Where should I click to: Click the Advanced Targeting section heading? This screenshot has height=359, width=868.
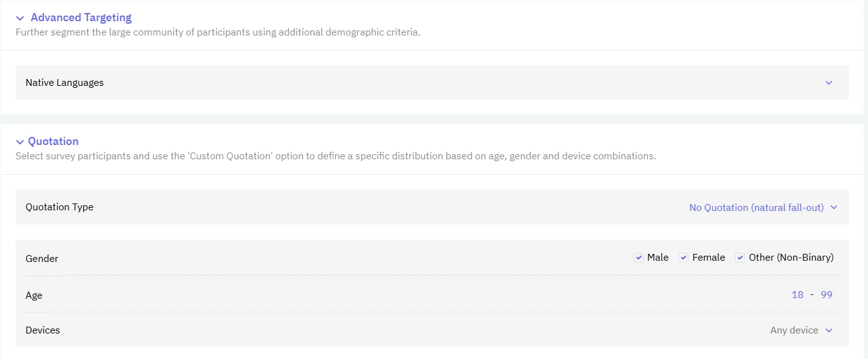(x=81, y=17)
